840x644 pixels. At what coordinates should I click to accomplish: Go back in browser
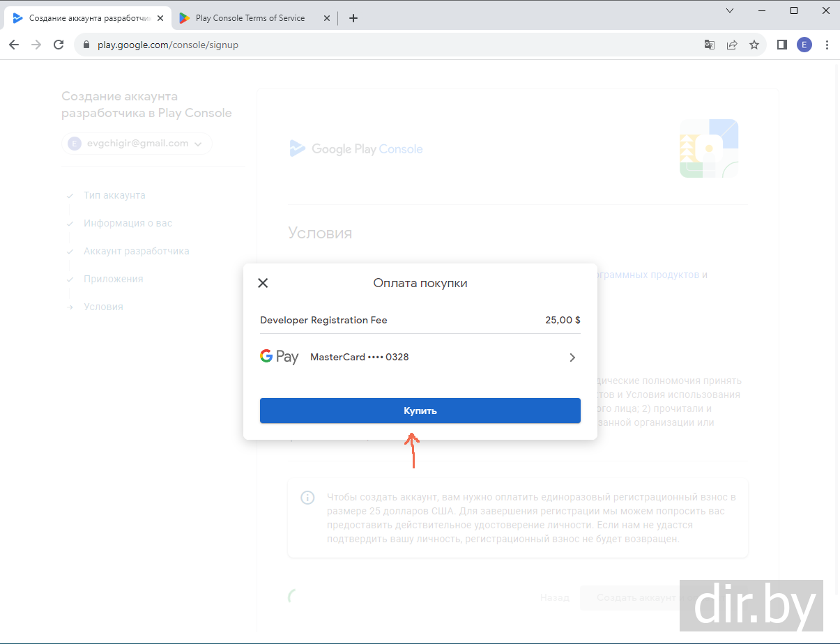pyautogui.click(x=14, y=45)
